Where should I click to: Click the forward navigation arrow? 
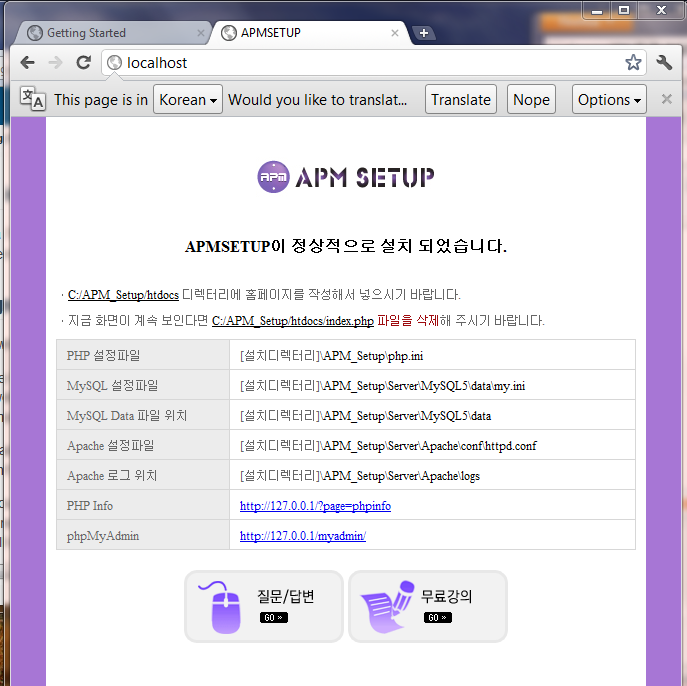55,63
